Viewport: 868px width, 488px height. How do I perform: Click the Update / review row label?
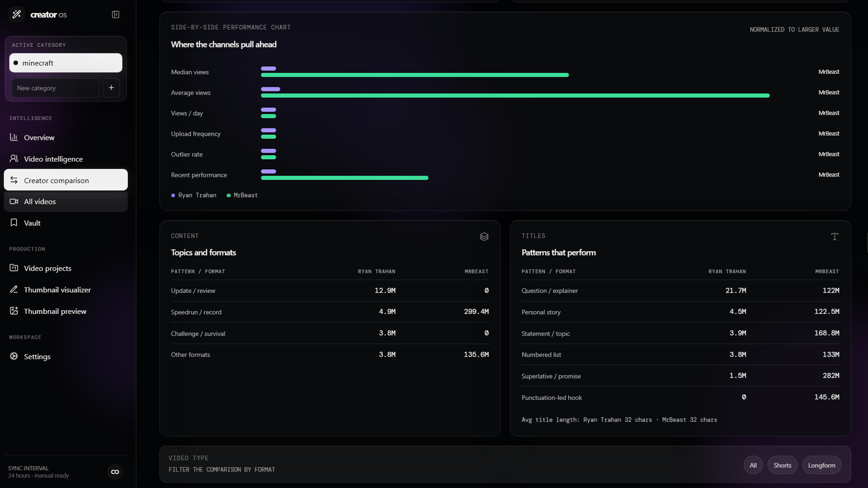(193, 291)
